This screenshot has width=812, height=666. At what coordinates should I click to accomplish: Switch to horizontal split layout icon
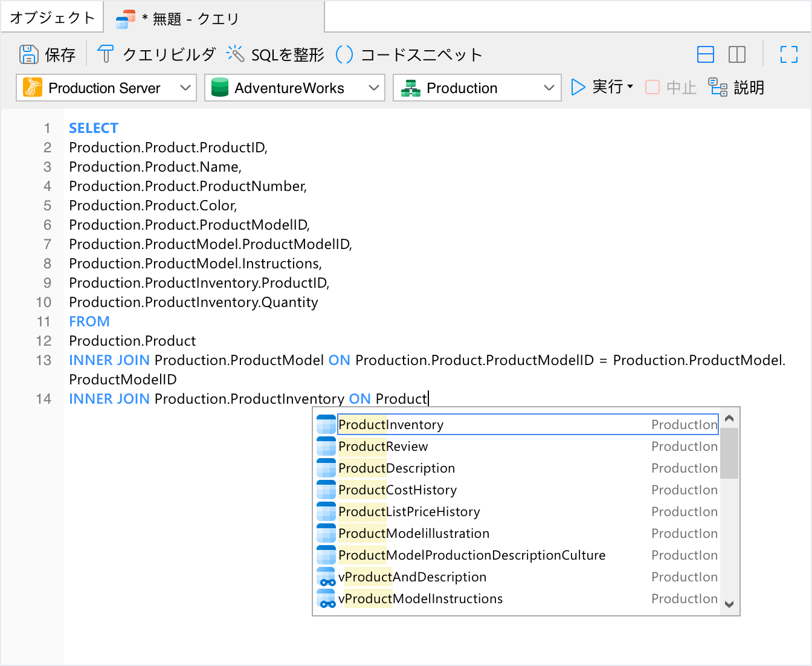click(705, 54)
